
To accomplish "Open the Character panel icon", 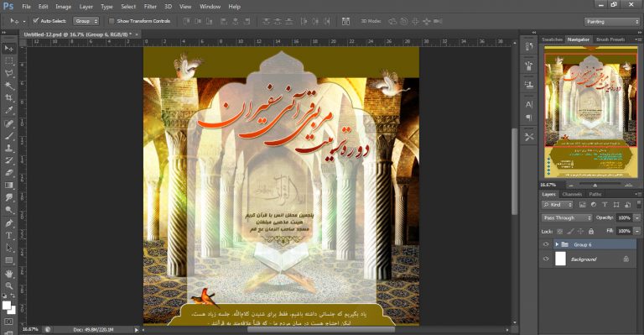I will (529, 104).
